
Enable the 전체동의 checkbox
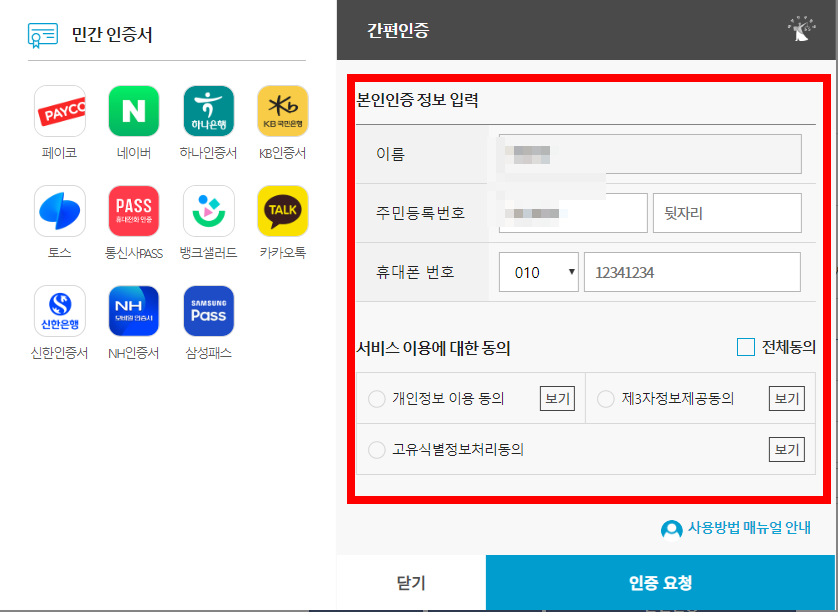click(x=744, y=347)
